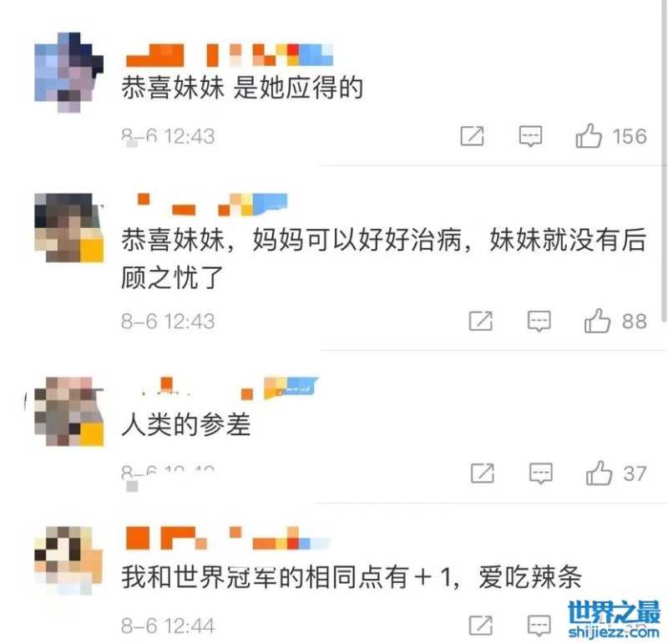
Task: Click the 世界之最 shijiezz.com watermark logo
Action: pos(614,619)
